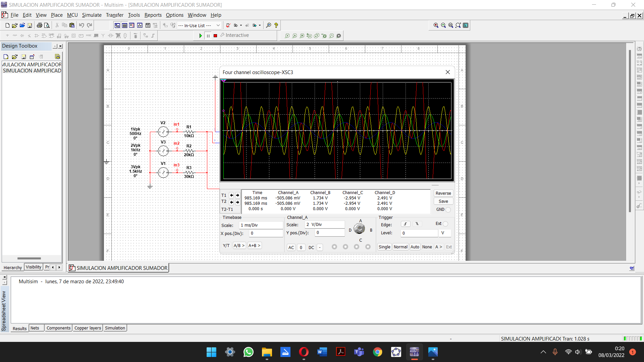The image size is (644, 362).
Task: Stop the simulation with the red square
Action: pos(215,36)
